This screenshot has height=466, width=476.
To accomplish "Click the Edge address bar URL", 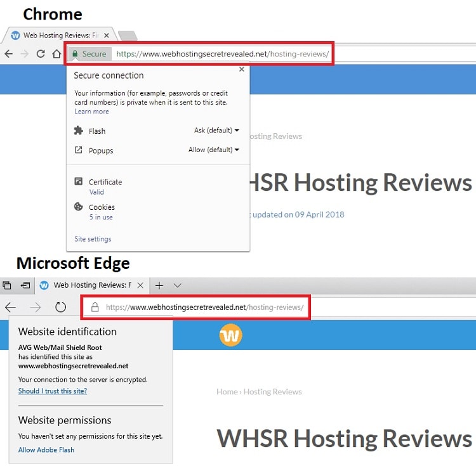I will tap(204, 307).
